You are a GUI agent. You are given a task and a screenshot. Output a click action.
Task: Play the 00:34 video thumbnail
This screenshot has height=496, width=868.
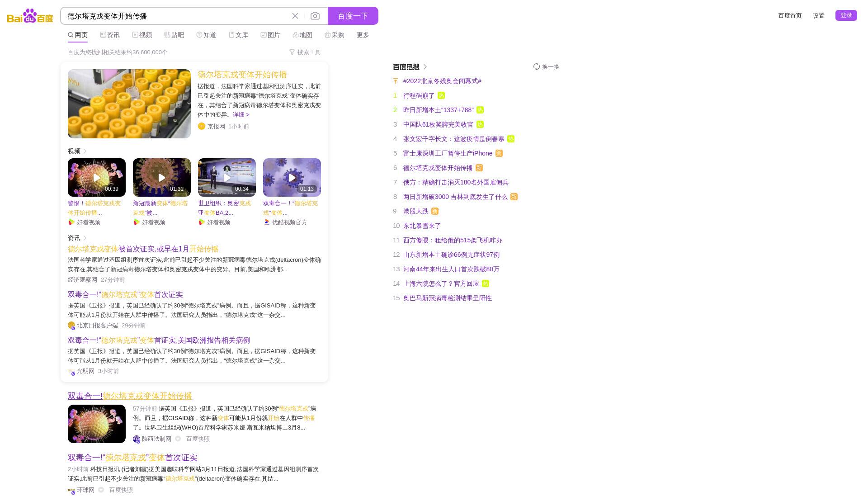(x=227, y=177)
